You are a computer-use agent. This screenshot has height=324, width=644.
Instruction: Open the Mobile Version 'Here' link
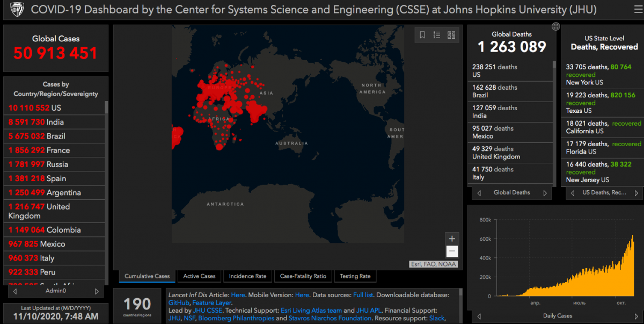coord(302,295)
